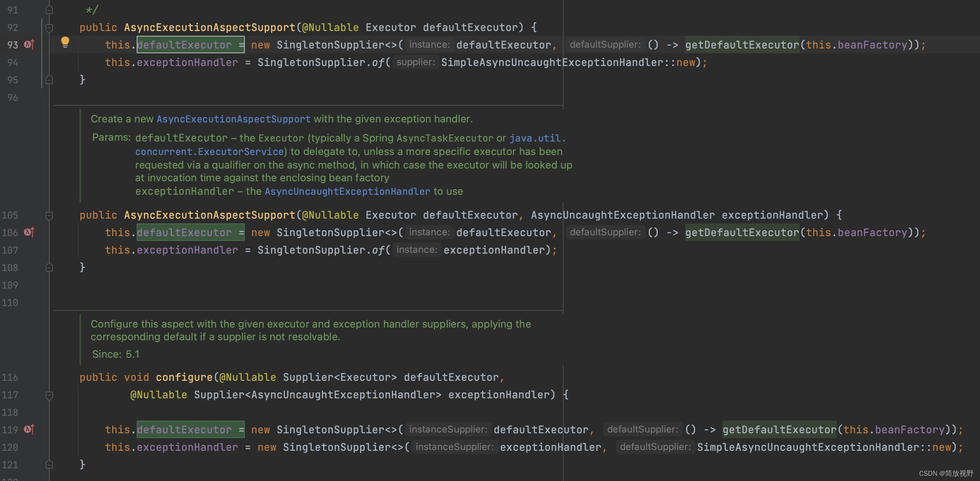Click highlighted getDefaultExecutor call on line 119
Viewport: 980px width, 481px height.
(x=779, y=430)
